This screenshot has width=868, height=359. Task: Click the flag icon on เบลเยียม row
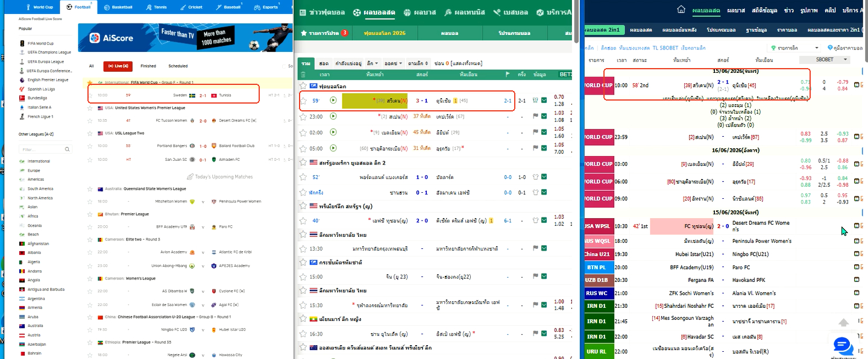point(535,132)
